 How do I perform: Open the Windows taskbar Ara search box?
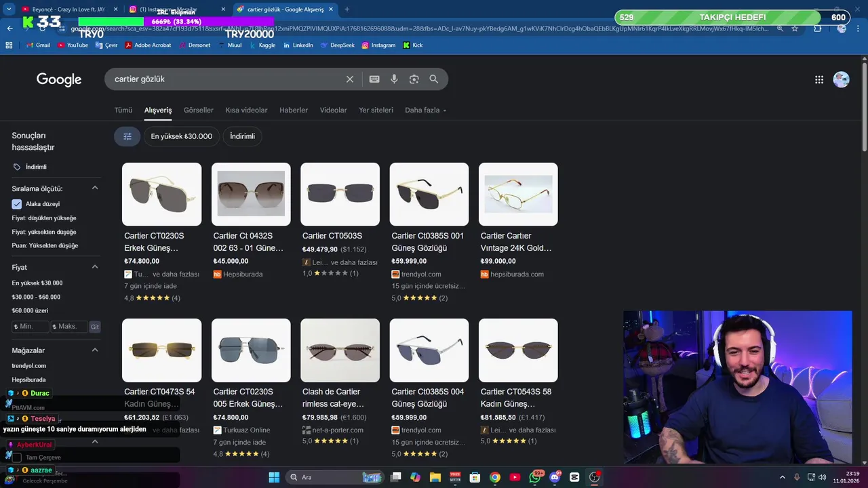(x=334, y=477)
